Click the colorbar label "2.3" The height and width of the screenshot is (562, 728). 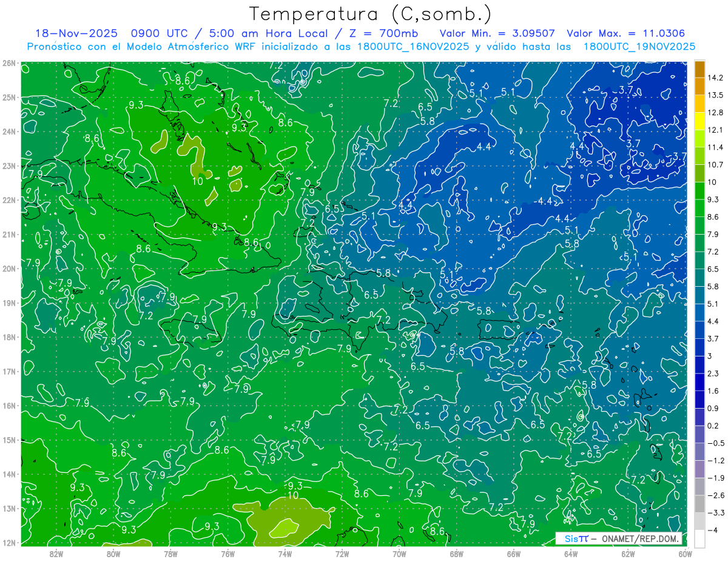click(x=713, y=373)
